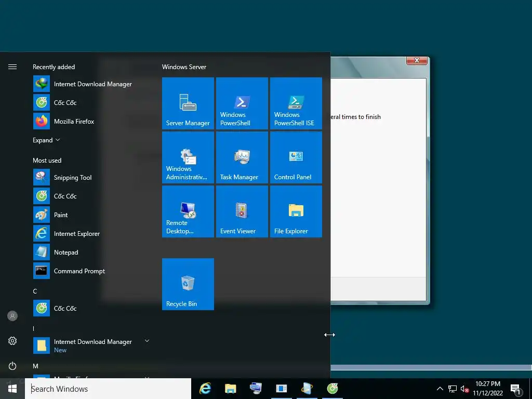Open the Cốc Cốc taskbar icon

coord(332,389)
